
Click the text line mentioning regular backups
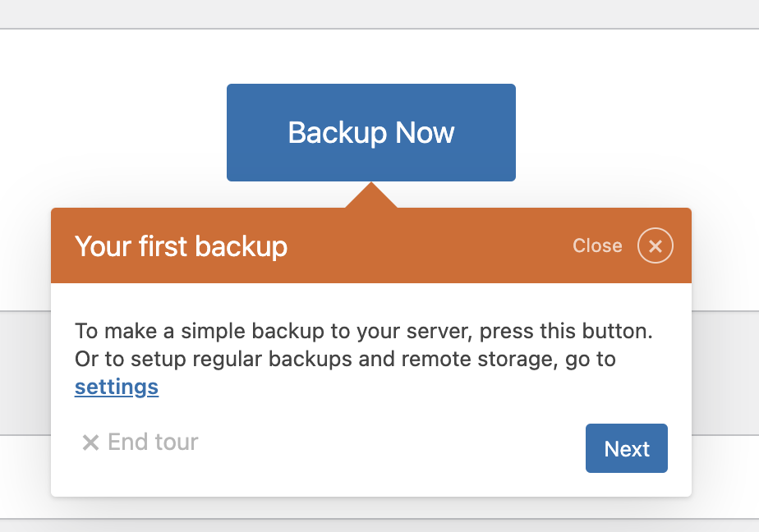[x=345, y=360]
